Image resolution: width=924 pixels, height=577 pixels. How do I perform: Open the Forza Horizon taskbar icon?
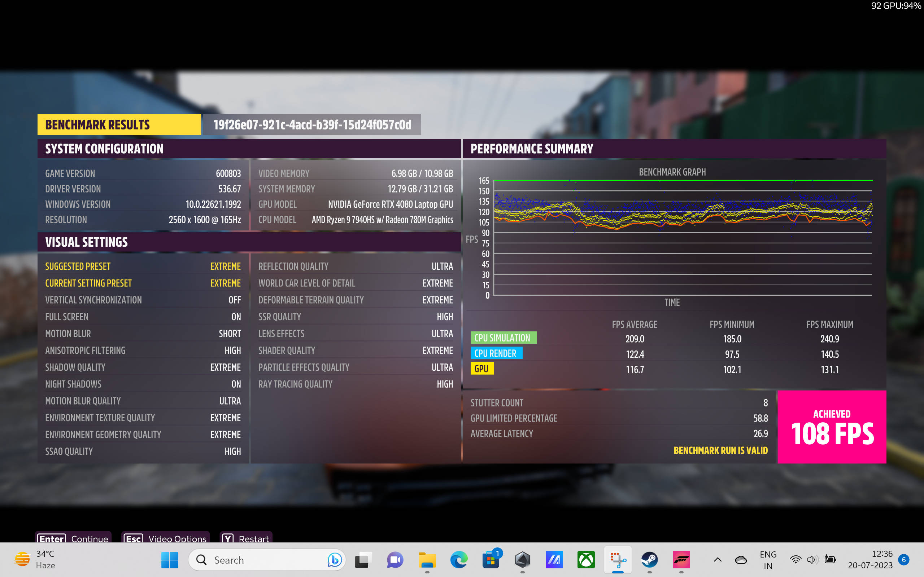pyautogui.click(x=681, y=560)
